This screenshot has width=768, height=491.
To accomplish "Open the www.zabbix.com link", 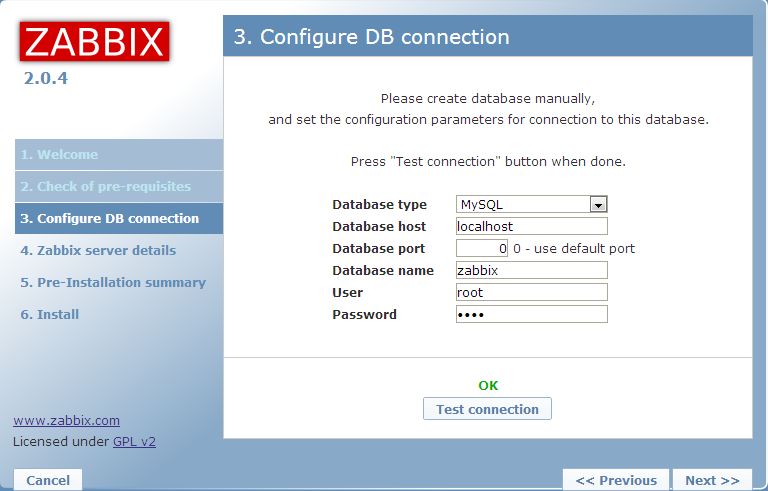I will click(67, 420).
